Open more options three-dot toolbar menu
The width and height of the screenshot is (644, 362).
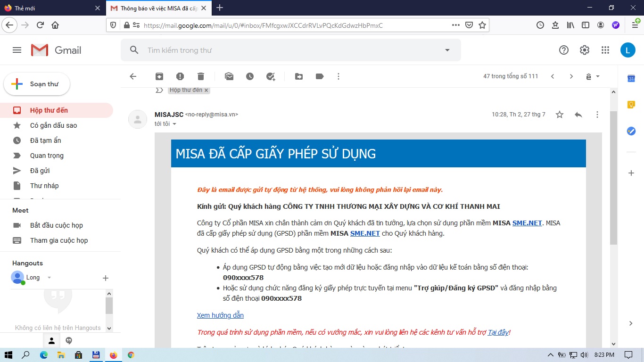(x=338, y=76)
